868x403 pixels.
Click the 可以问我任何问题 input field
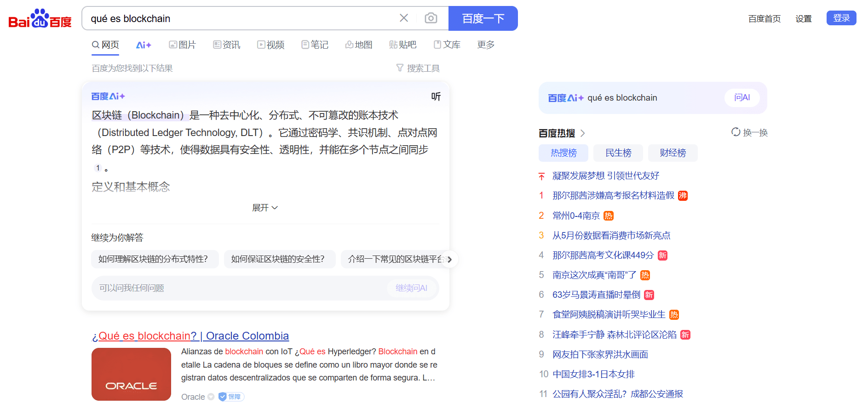[x=239, y=288]
